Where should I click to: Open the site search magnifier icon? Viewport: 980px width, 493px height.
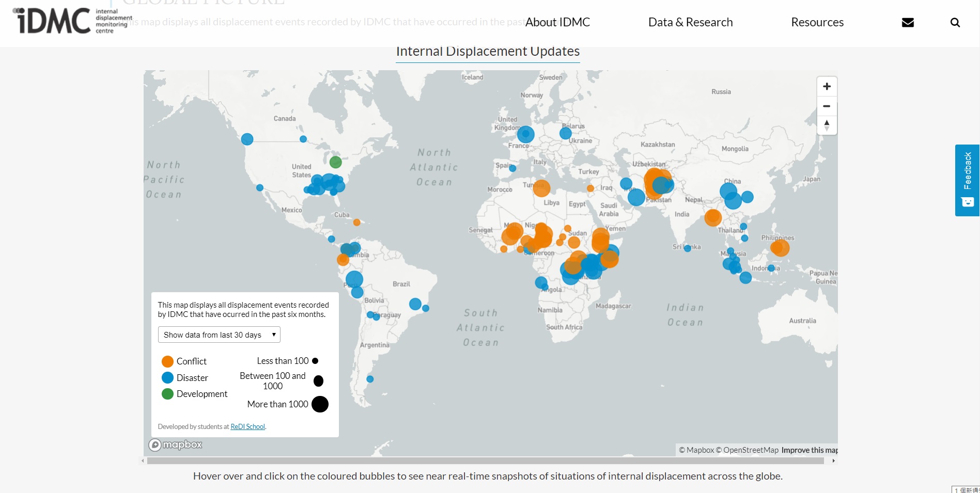[x=955, y=22]
